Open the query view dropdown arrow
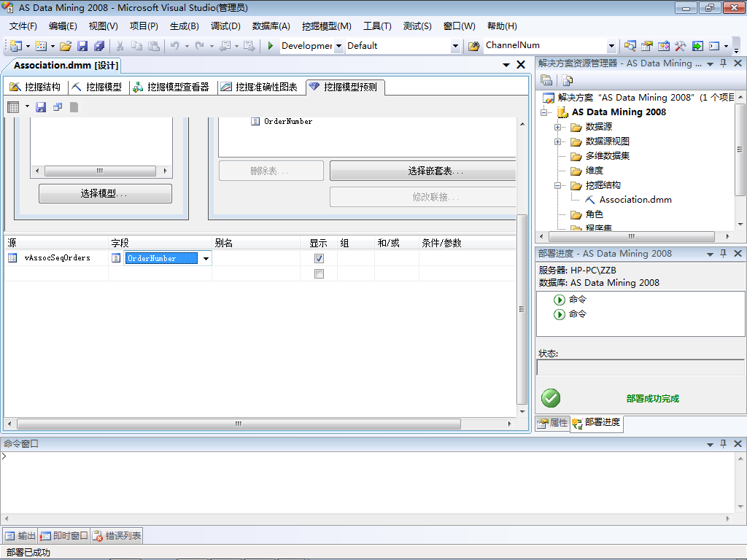 pyautogui.click(x=27, y=106)
